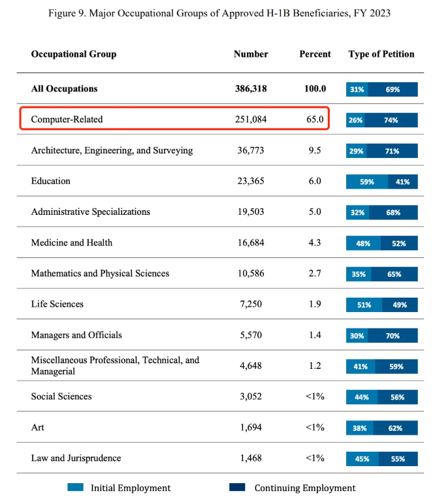Click the 59% bar segment in Education row
The height and width of the screenshot is (504, 433).
coord(366,182)
